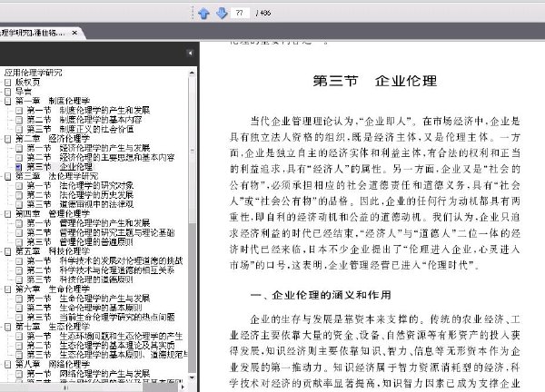Viewport: 545px width, 392px height.
Task: Select the bookmark 第三节 企业伦理
Action: [x=60, y=167]
